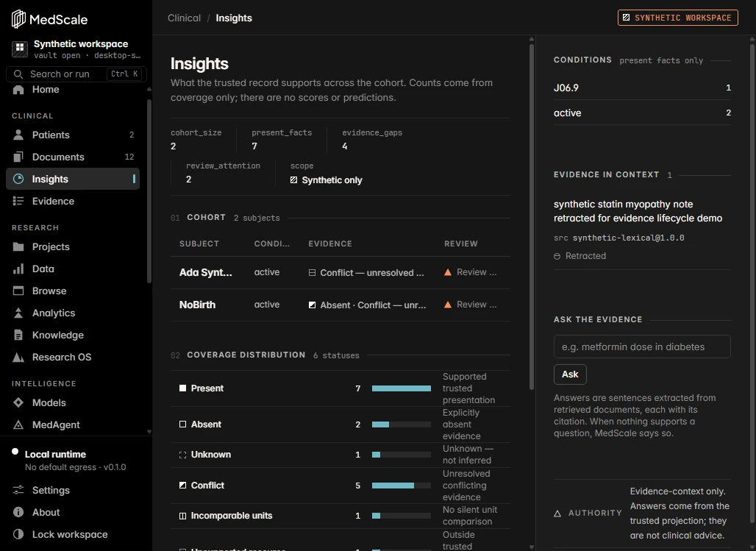Screen dimensions: 756x551
Task: Open the About page
Action: [x=73, y=513]
